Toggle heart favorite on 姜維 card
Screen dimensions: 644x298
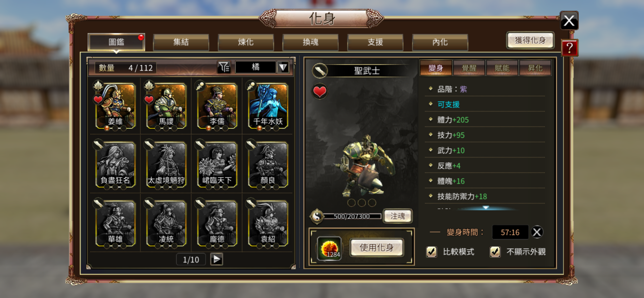pyautogui.click(x=98, y=100)
